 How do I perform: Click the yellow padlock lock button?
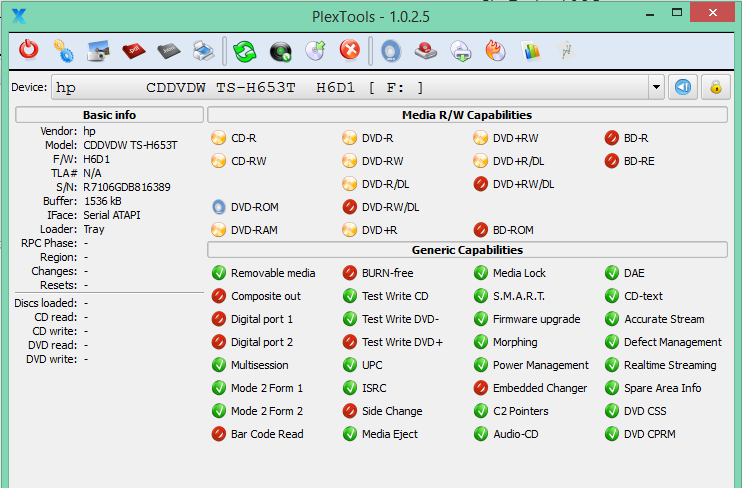click(x=716, y=87)
